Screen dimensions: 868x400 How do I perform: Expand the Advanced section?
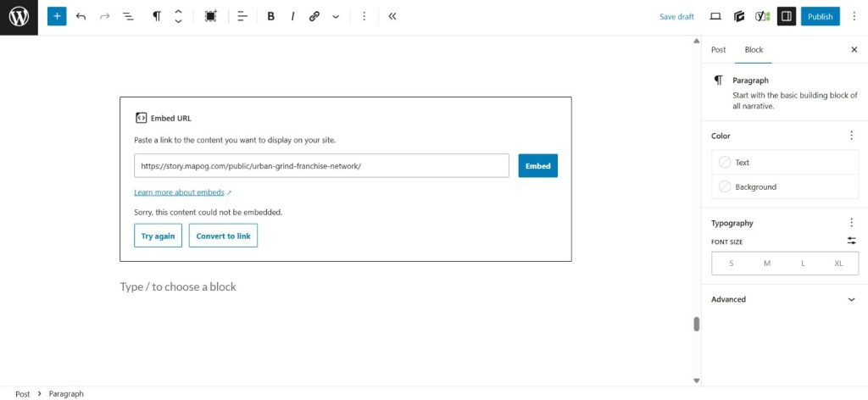coord(784,299)
